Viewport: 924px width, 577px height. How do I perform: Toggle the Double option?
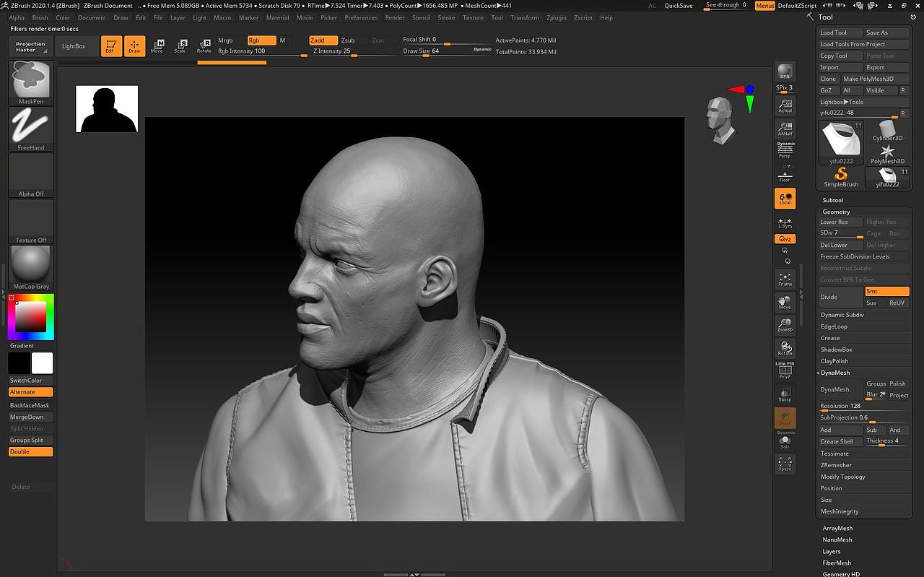pyautogui.click(x=31, y=452)
